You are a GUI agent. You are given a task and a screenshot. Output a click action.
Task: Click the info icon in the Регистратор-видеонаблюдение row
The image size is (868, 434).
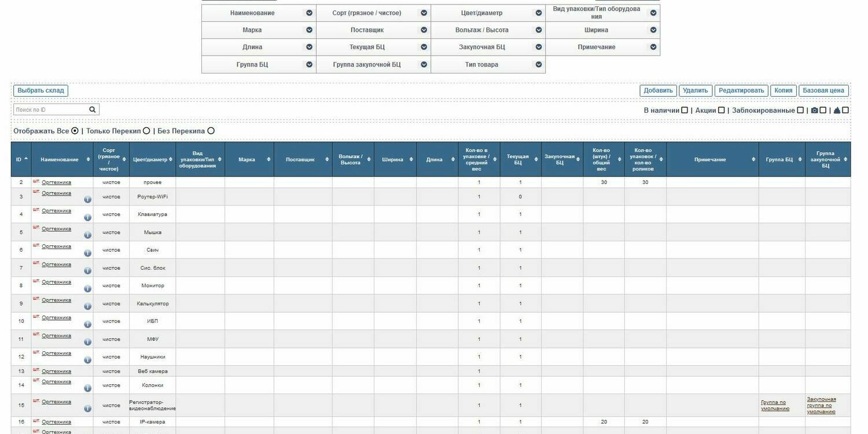[x=87, y=409]
